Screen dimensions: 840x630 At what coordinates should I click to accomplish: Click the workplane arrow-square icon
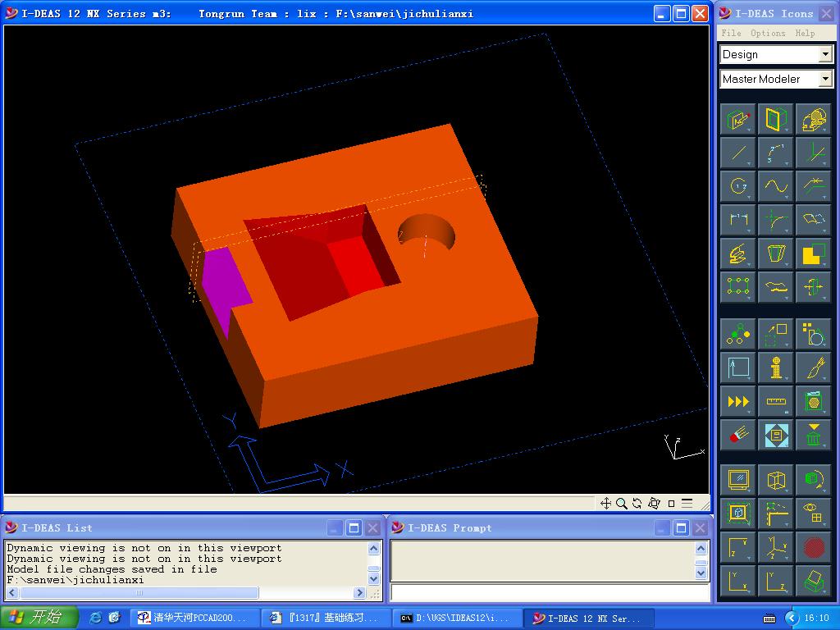pyautogui.click(x=738, y=367)
